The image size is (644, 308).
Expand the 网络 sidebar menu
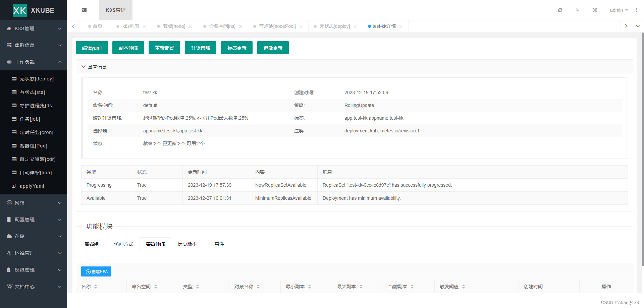point(34,203)
